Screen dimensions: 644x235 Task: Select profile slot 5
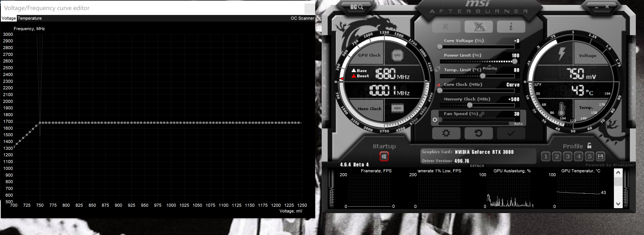pyautogui.click(x=590, y=157)
